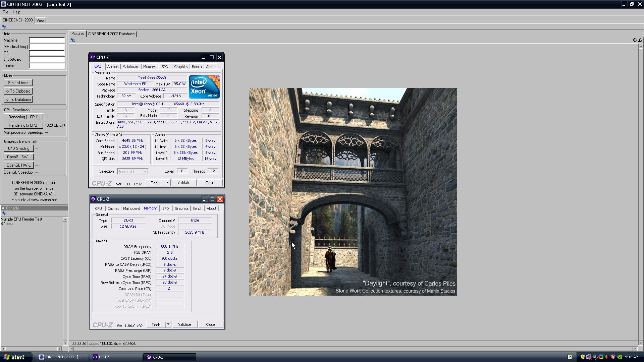Run Rendering (x CPU) benchmark
This screenshot has width=644, height=362.
coord(23,125)
